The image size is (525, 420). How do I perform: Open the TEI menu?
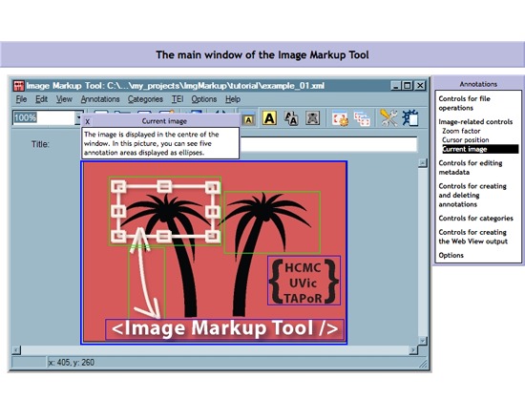178,99
